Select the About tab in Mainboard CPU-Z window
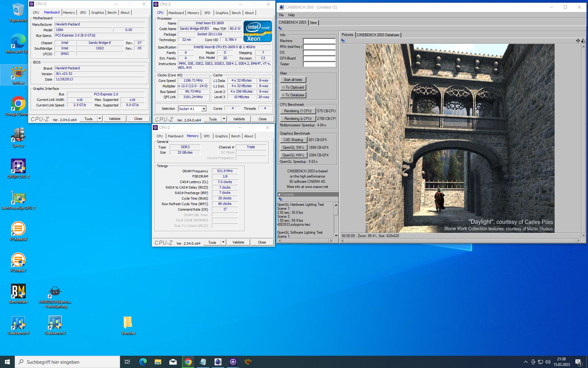The image size is (588, 368). click(125, 13)
